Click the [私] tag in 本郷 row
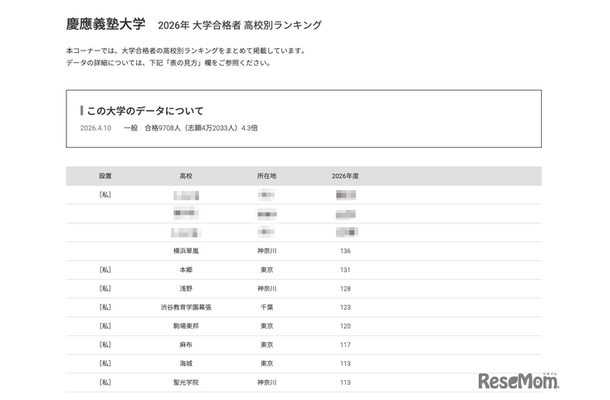The height and width of the screenshot is (400, 610). (105, 269)
